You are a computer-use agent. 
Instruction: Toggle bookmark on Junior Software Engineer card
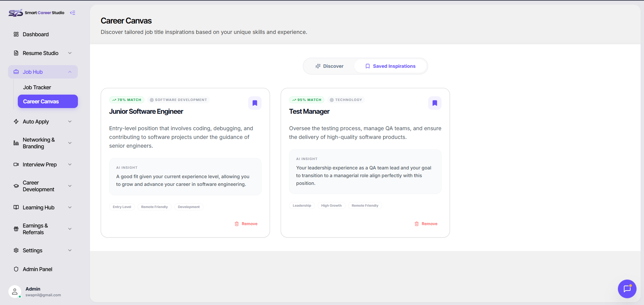tap(255, 103)
